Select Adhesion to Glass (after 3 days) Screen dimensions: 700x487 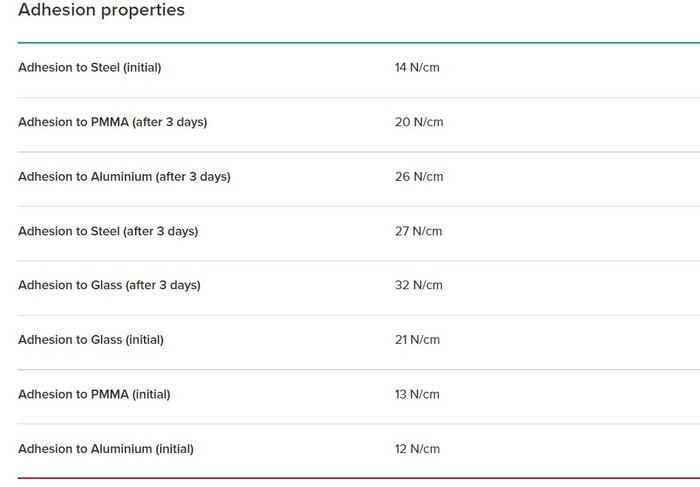pos(109,285)
